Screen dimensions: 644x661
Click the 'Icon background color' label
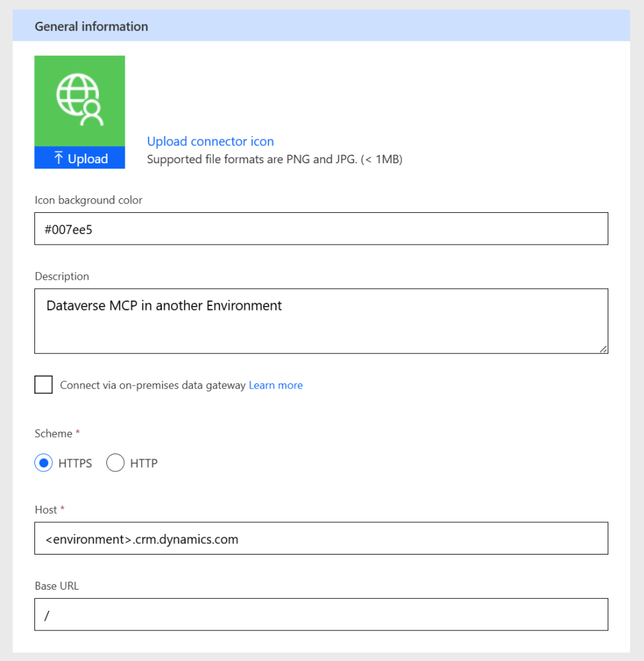coord(89,200)
